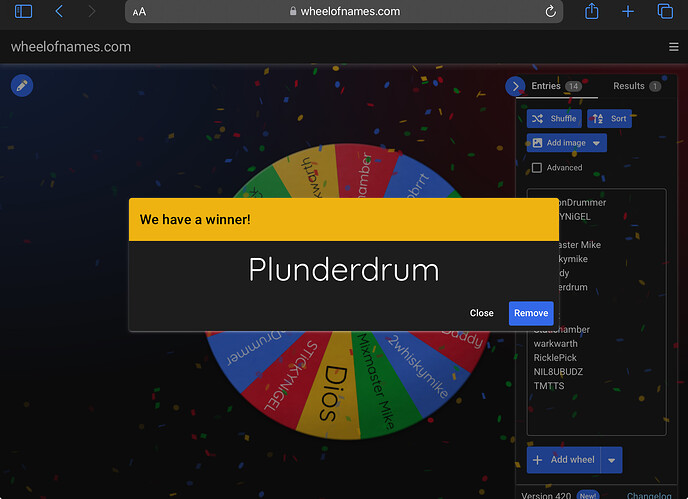Switch to the Results tab
This screenshot has height=499, width=688.
point(637,86)
